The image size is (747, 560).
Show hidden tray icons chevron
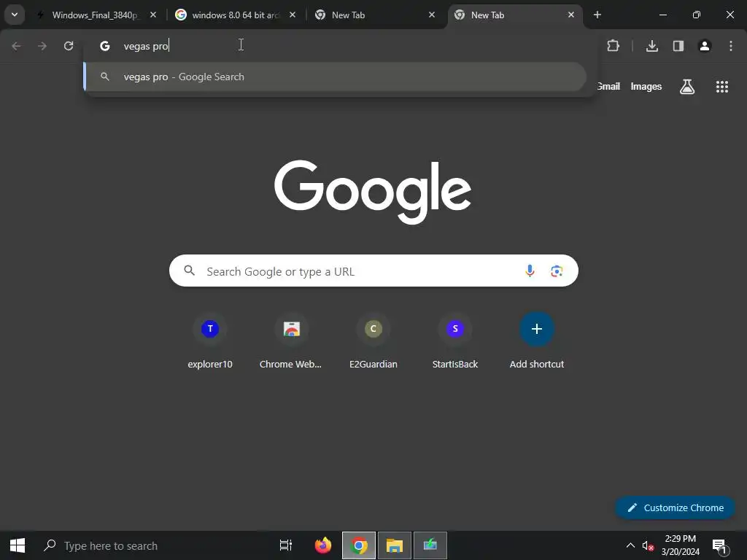point(630,545)
